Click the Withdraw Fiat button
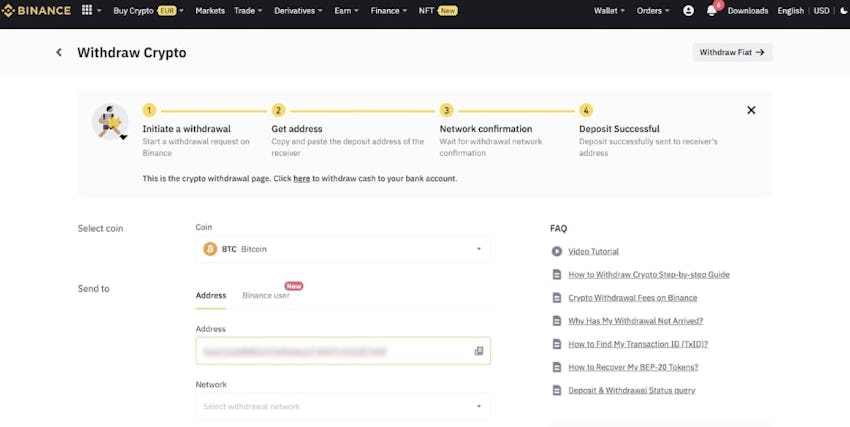Viewport: 850px width, 427px height. point(732,52)
